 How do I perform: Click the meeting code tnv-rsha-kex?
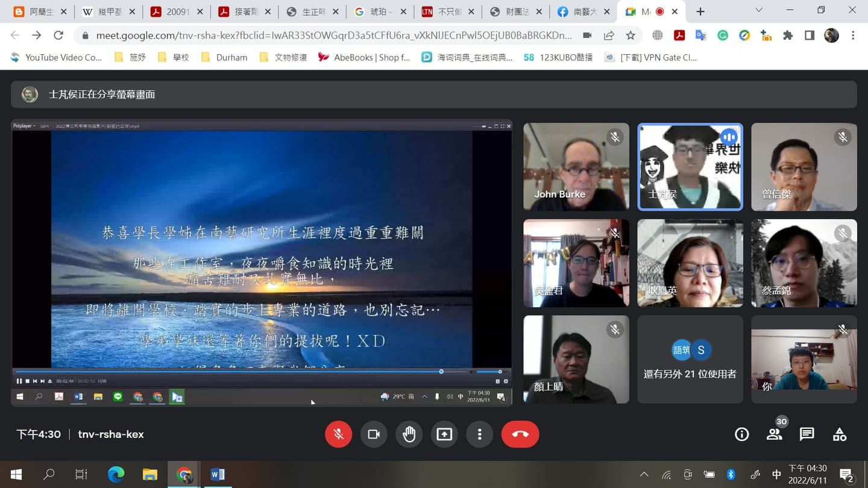click(x=111, y=434)
